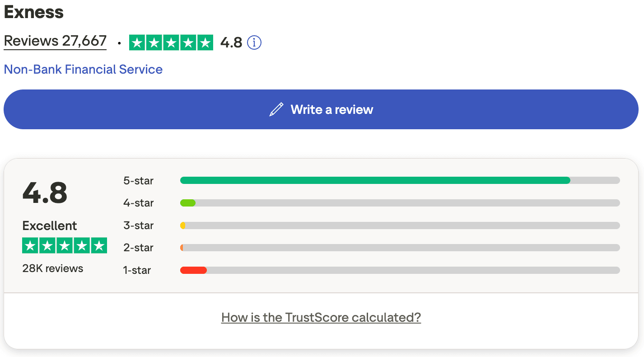Click the Write a review button
This screenshot has width=644, height=357.
click(x=321, y=109)
